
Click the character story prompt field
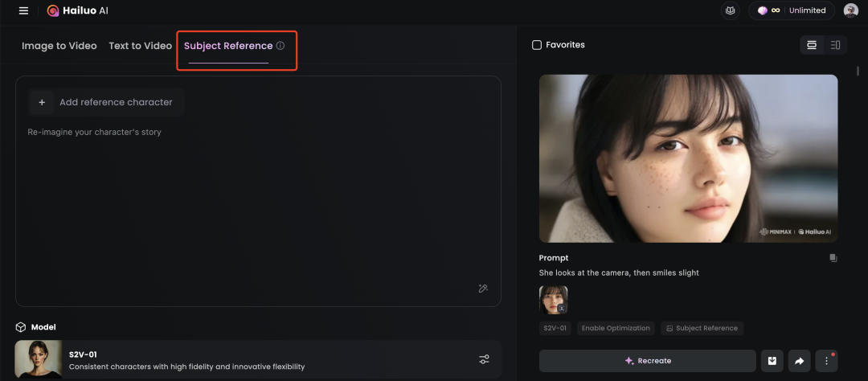pos(258,205)
